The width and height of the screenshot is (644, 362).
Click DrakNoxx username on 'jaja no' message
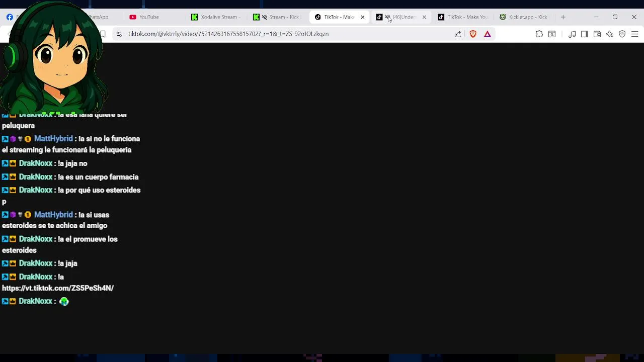(36, 163)
